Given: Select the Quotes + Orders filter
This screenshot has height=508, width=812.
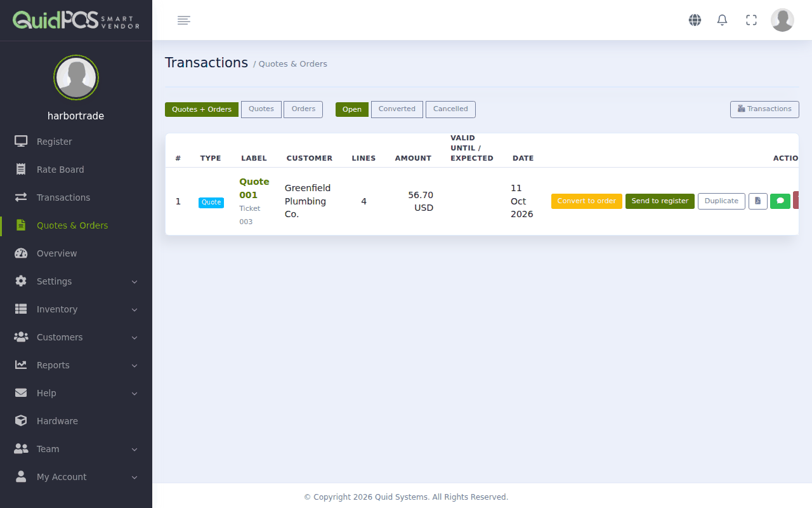Looking at the screenshot, I should click(x=202, y=109).
